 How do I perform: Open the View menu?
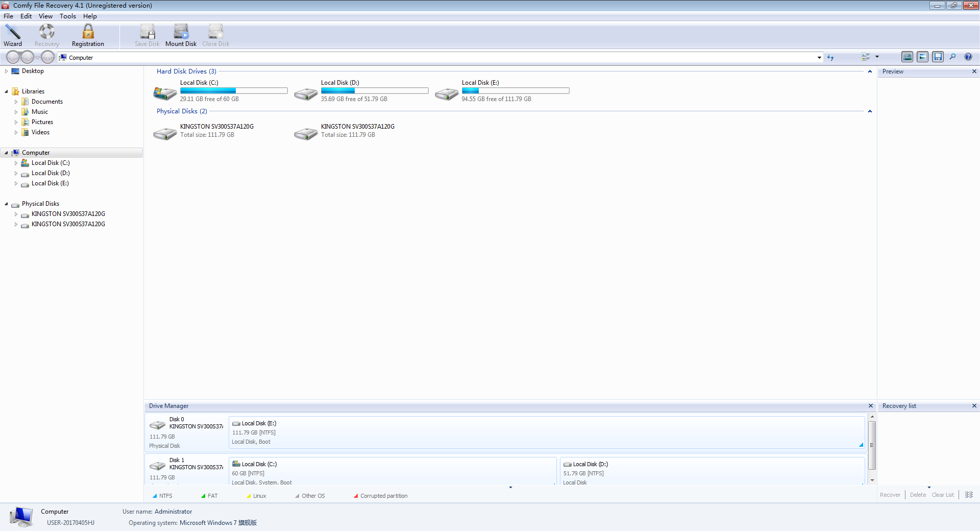(45, 16)
